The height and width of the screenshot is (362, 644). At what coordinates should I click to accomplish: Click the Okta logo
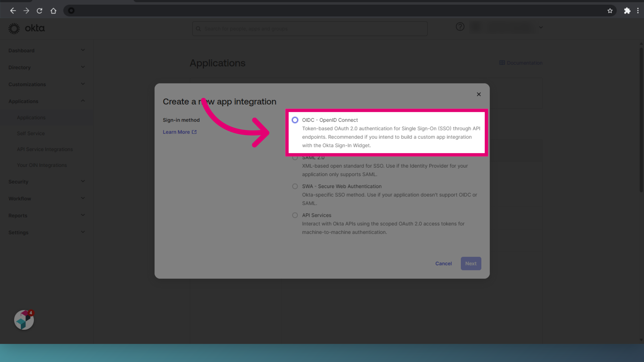(27, 28)
